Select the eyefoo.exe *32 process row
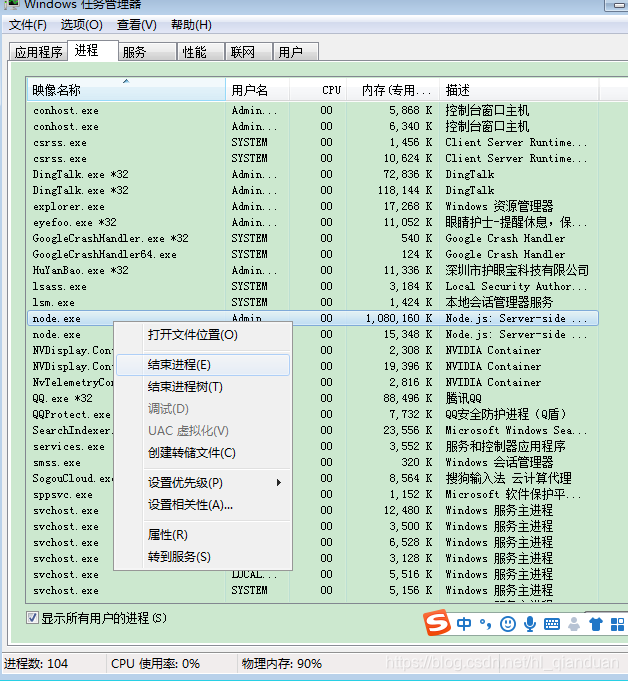This screenshot has width=628, height=681. (313, 222)
